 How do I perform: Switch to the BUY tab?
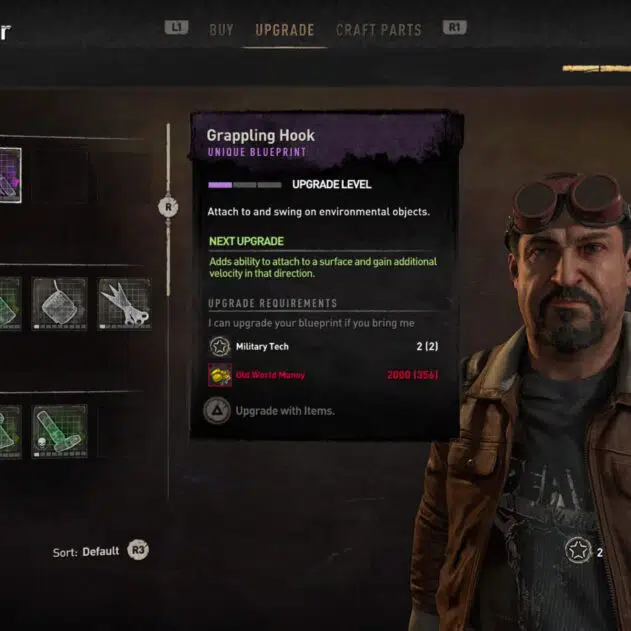(221, 30)
